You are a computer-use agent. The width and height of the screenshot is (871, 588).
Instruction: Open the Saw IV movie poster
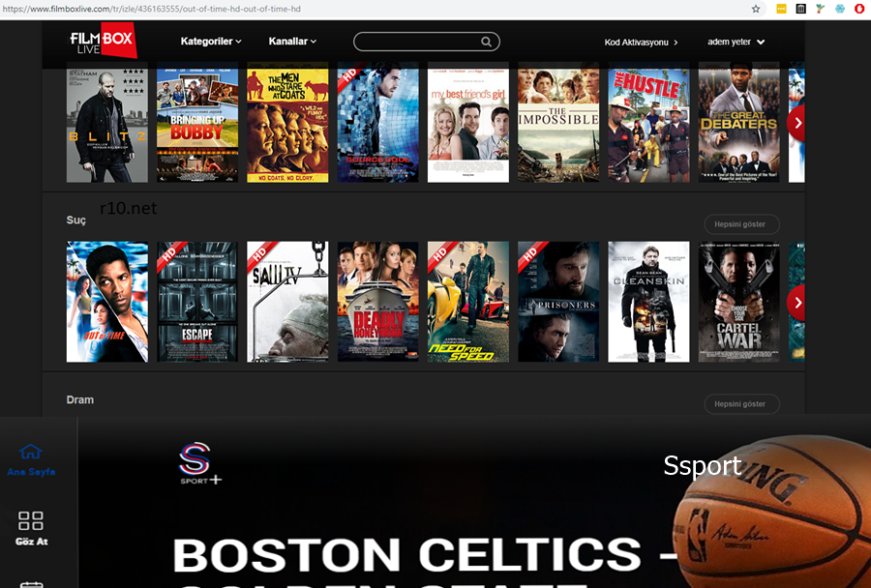click(x=287, y=302)
